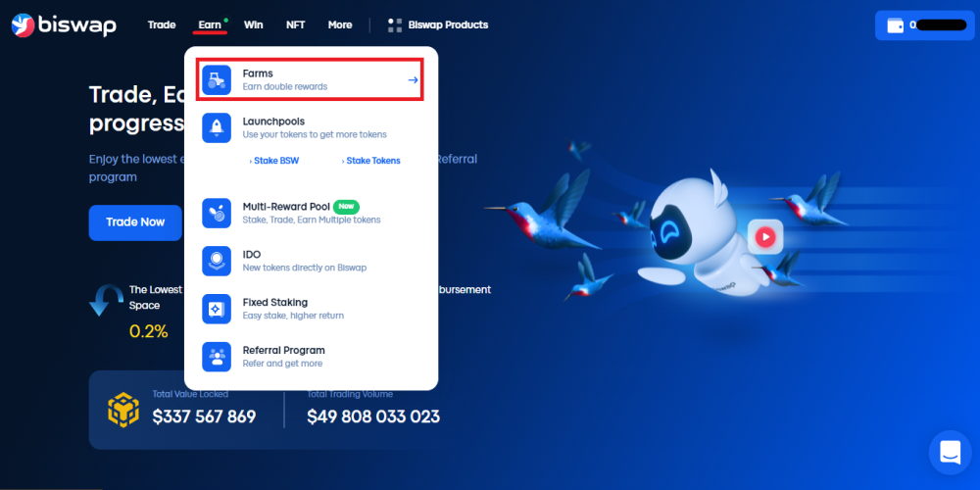The height and width of the screenshot is (490, 980).
Task: Click the Farms tractor icon
Action: (217, 80)
